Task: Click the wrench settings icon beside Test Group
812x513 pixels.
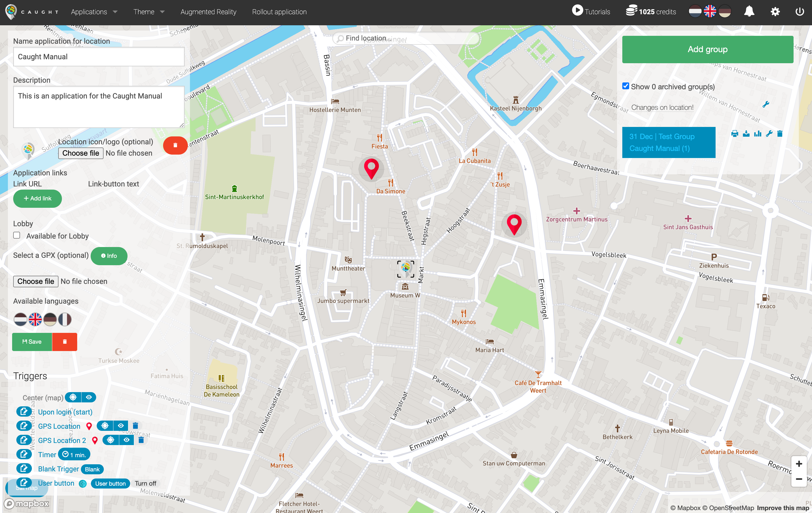Action: pyautogui.click(x=770, y=134)
